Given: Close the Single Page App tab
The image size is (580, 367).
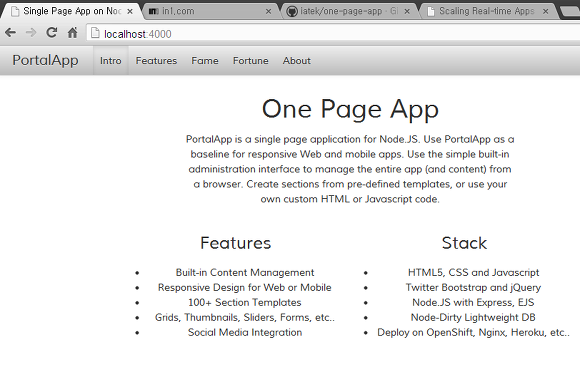Looking at the screenshot, I should tap(130, 11).
